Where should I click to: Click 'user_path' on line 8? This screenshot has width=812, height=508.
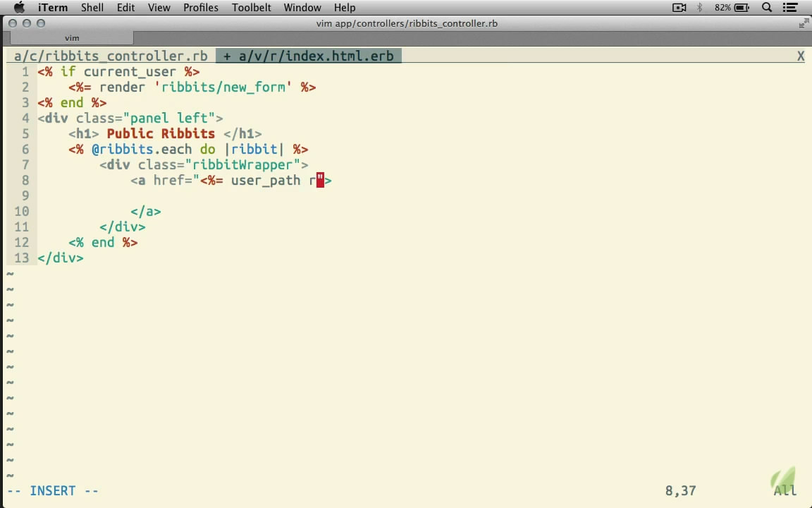(266, 181)
